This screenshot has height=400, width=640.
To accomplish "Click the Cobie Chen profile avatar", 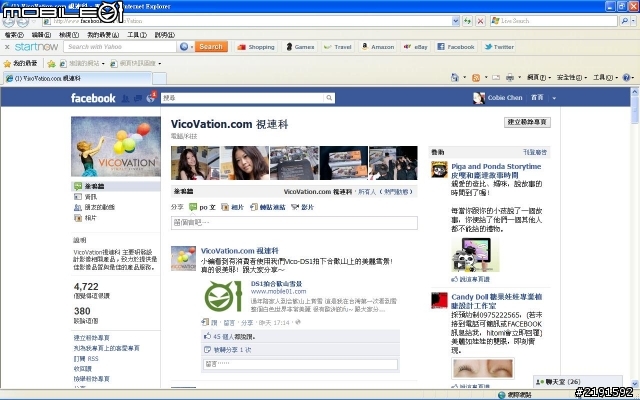I will coord(479,98).
